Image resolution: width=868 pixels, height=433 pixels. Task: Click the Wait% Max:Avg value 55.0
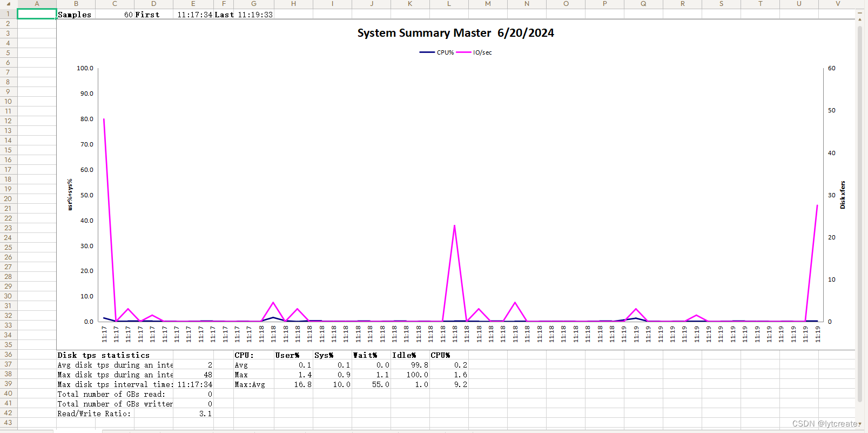[x=371, y=384]
